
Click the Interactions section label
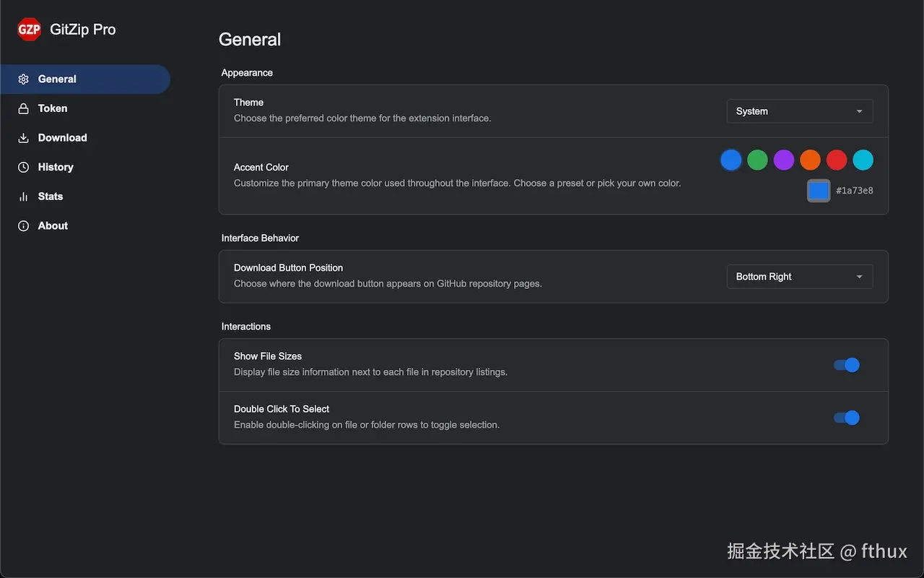pyautogui.click(x=246, y=327)
